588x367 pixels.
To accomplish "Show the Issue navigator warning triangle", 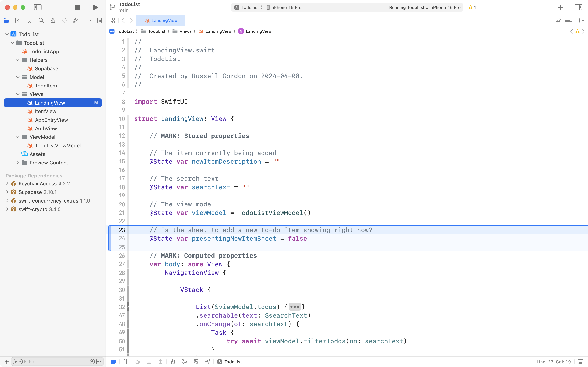I will pos(53,20).
